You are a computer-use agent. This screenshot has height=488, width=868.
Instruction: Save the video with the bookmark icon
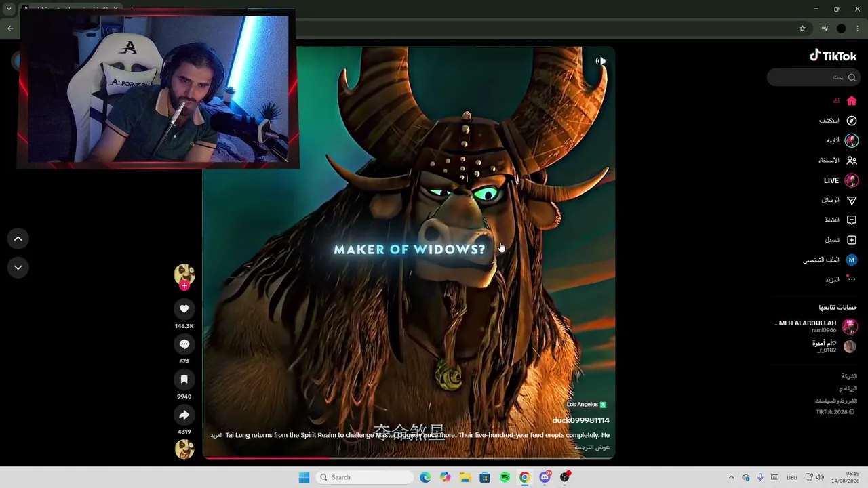[184, 380]
